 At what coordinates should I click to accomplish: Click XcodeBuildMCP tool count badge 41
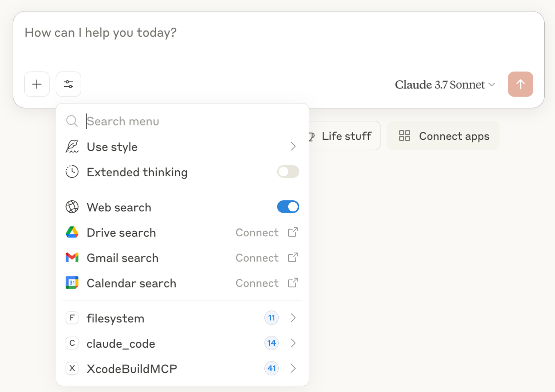(272, 368)
